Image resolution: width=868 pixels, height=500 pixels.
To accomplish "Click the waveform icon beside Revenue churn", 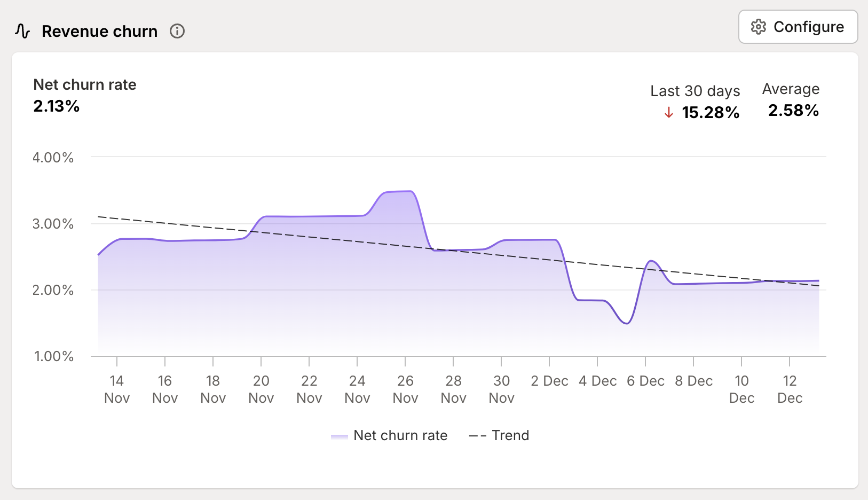I will (x=22, y=31).
